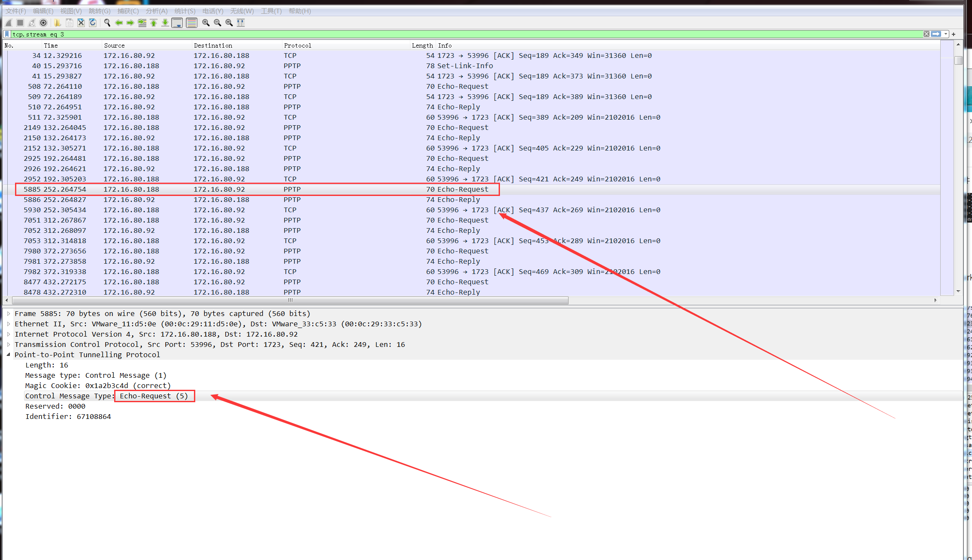Click the find packet magnifier icon

[107, 23]
